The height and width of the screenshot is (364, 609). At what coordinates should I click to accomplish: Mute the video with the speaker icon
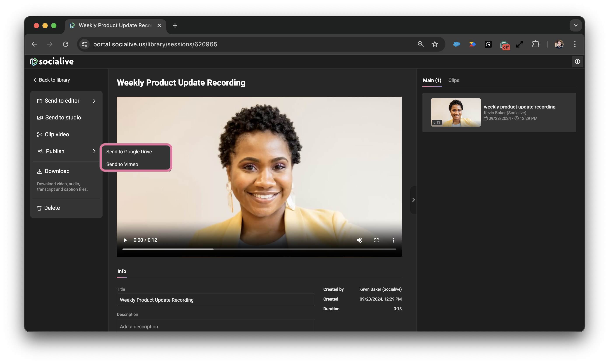(x=359, y=240)
